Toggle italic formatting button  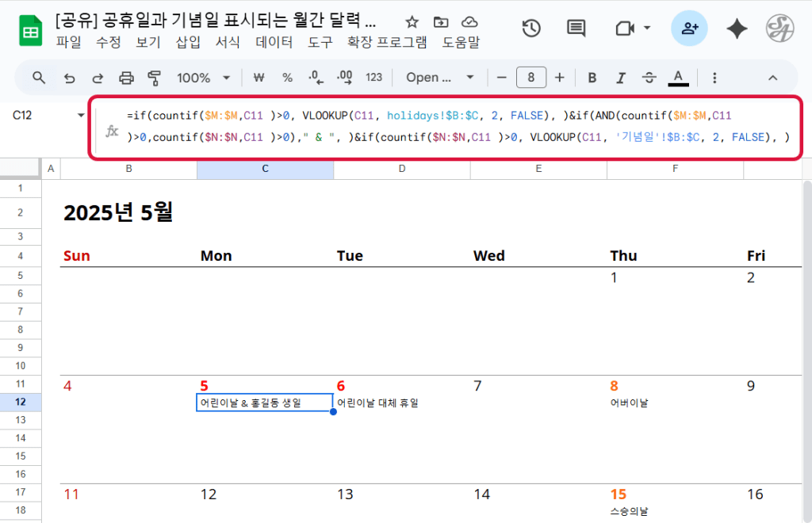pos(621,78)
